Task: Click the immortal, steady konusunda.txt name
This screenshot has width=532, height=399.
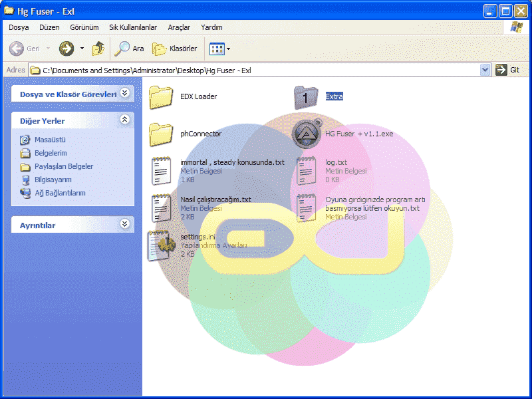Action: tap(232, 162)
